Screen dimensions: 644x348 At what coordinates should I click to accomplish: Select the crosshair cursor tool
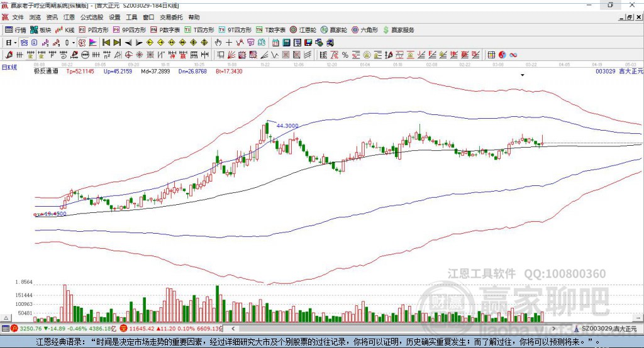(x=229, y=43)
